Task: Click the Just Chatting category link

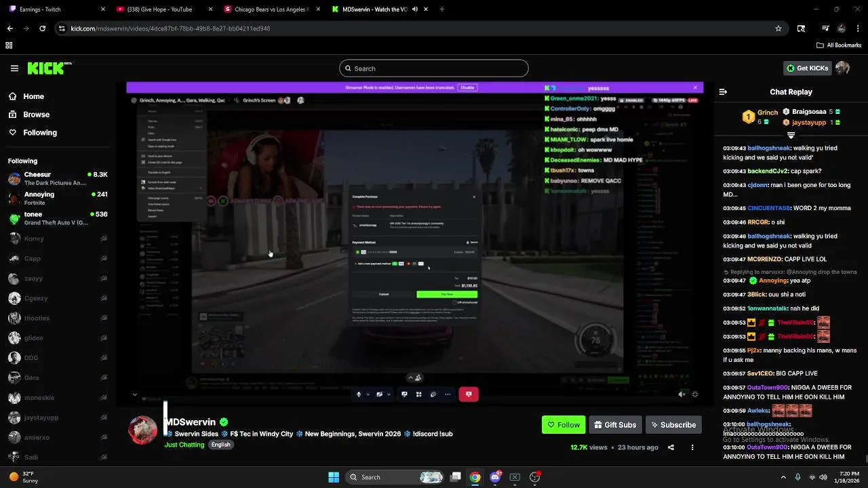Action: [x=184, y=445]
